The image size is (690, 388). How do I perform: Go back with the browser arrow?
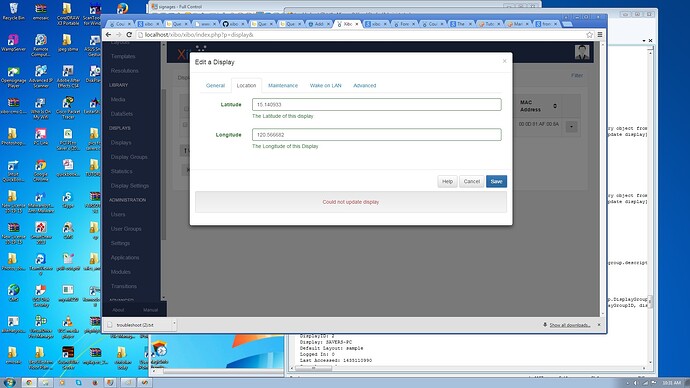pyautogui.click(x=108, y=34)
